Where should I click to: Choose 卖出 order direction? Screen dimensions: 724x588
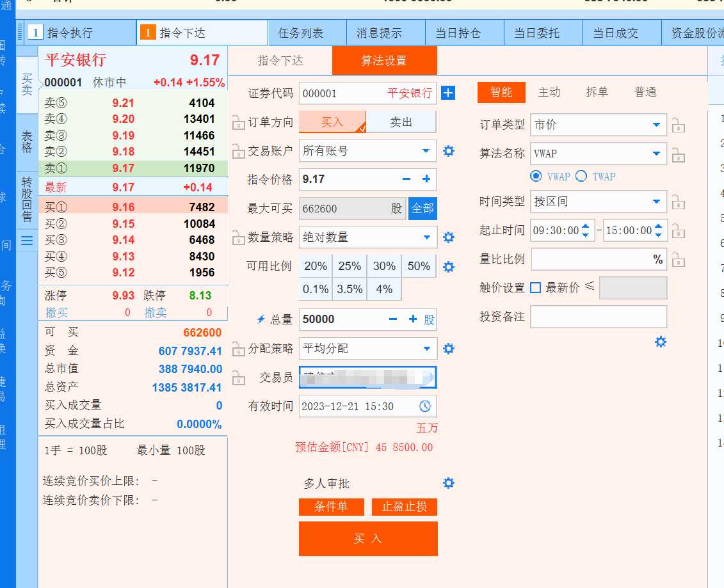(401, 122)
